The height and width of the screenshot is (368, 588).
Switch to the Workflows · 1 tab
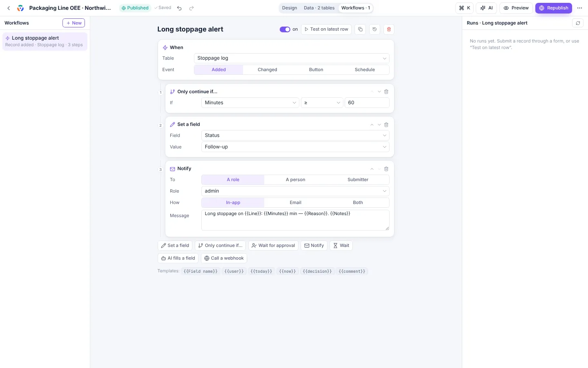[356, 8]
